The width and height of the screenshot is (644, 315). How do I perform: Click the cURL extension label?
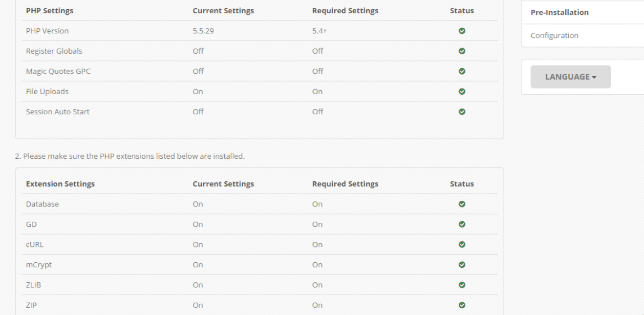(x=35, y=244)
